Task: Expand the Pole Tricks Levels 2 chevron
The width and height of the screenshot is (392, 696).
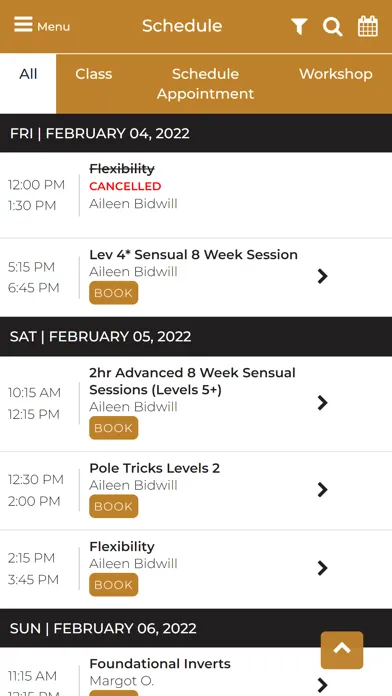Action: (323, 490)
